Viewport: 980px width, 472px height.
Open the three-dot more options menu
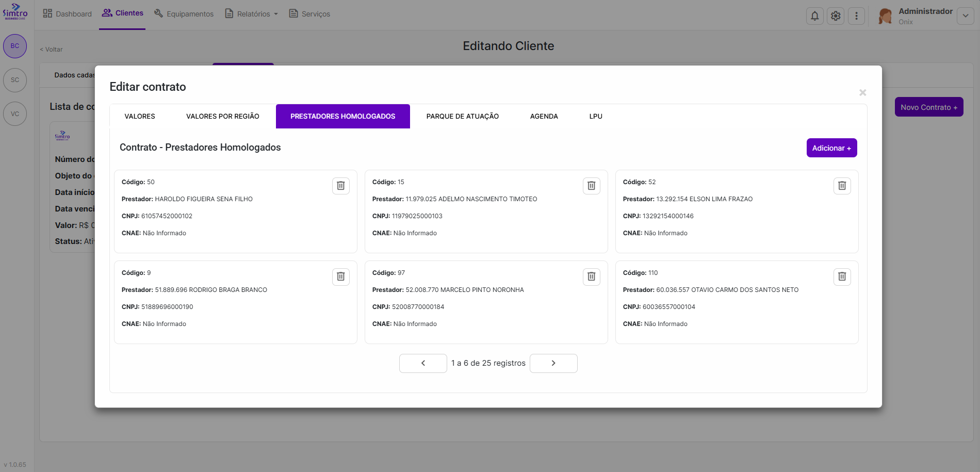[x=856, y=16]
